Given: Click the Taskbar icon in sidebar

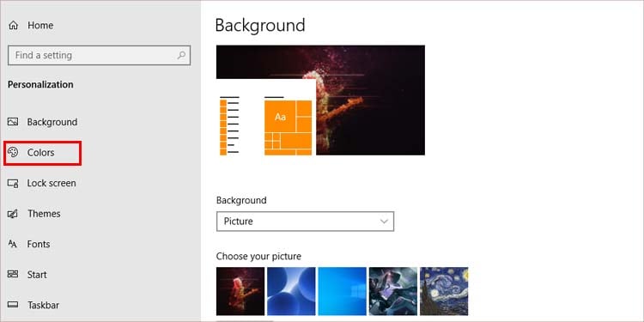Looking at the screenshot, I should (x=13, y=305).
